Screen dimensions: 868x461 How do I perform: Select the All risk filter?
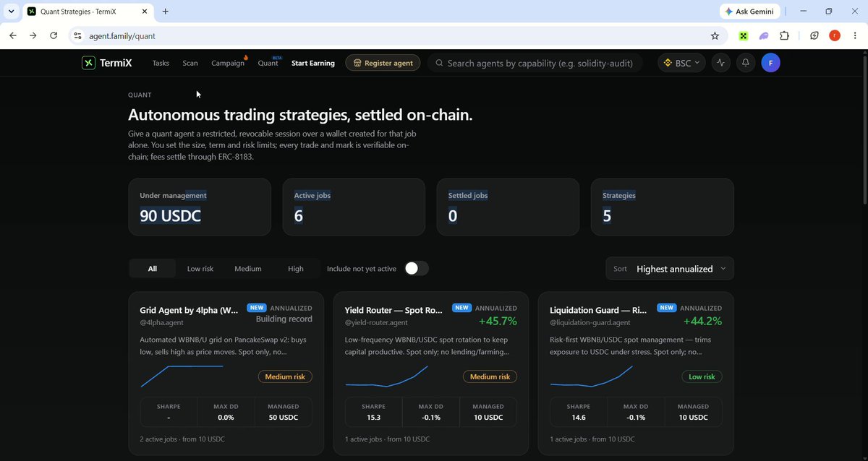point(153,269)
